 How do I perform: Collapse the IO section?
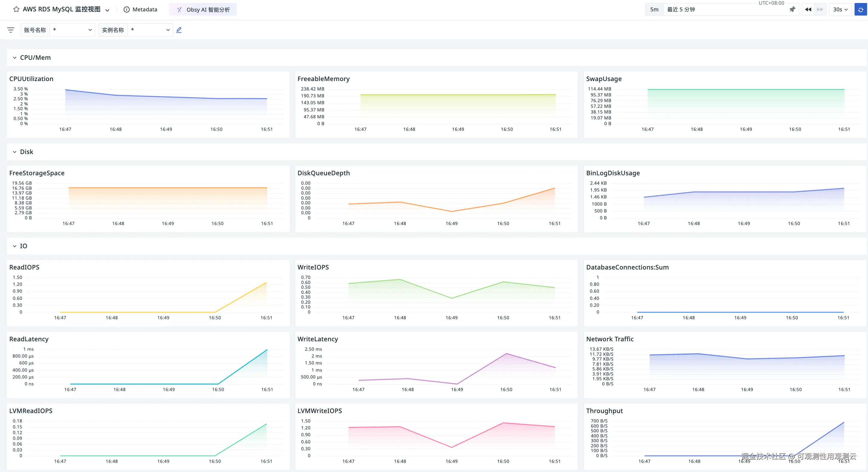(x=14, y=246)
